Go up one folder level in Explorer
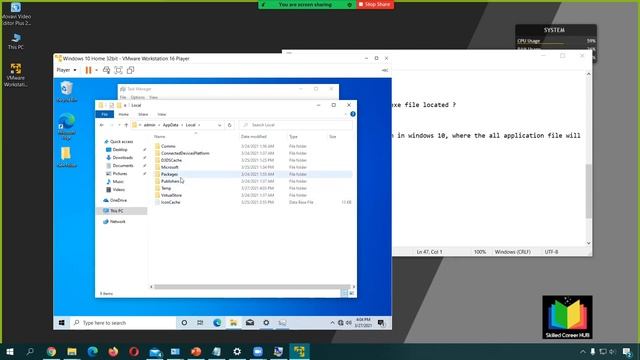Viewport: 640px width, 360px height. 126,125
